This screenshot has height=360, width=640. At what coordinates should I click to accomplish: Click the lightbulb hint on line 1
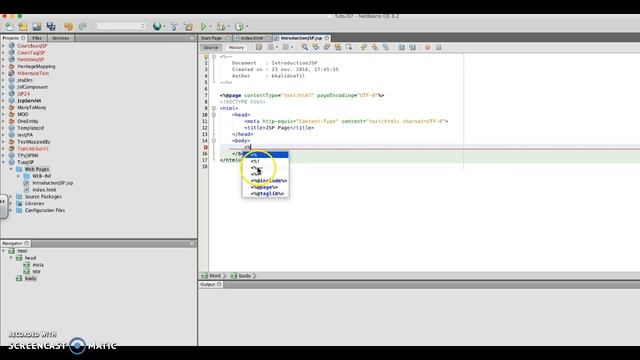click(205, 57)
